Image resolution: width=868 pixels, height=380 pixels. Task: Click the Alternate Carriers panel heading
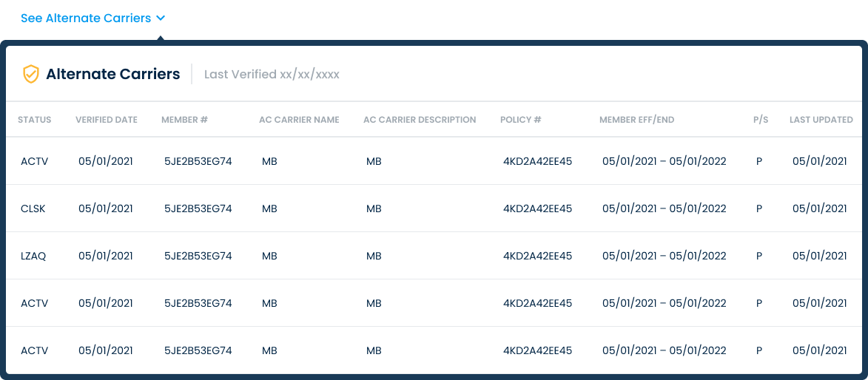coord(112,74)
